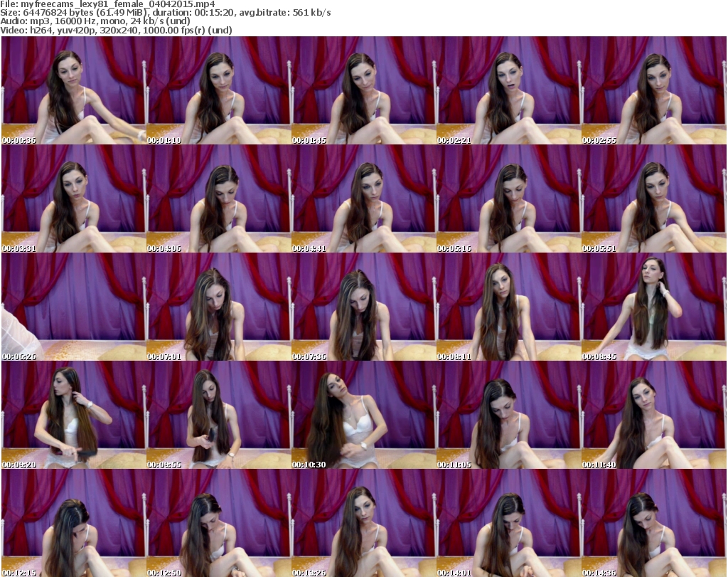Select the thumbnail stamped 00:08:45

point(654,307)
